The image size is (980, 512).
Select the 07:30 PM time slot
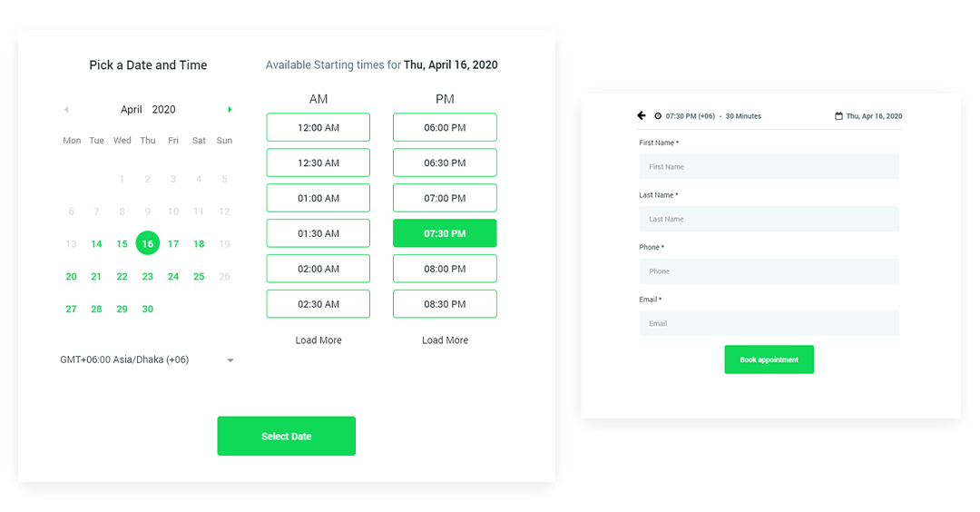coord(445,233)
